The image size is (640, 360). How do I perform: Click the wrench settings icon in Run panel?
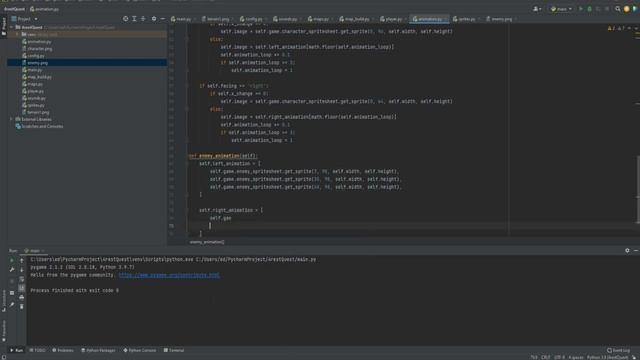[x=12, y=270]
